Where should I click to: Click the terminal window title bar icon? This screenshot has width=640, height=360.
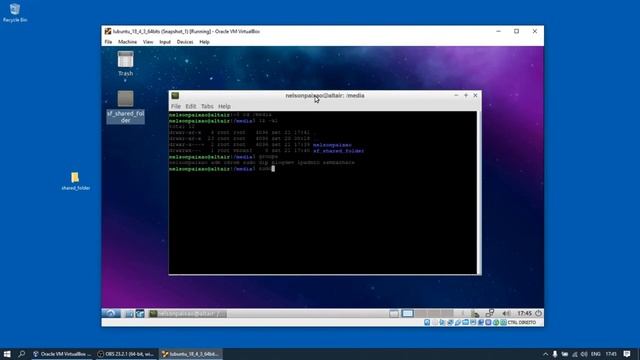point(175,96)
